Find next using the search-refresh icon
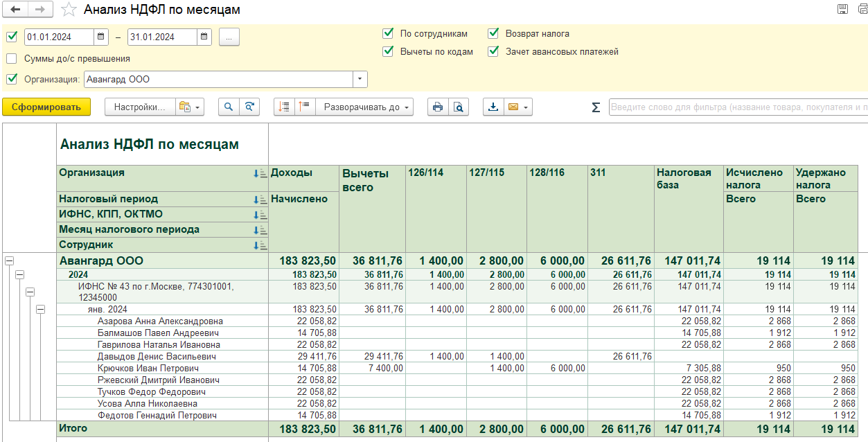868x442 pixels. 249,107
